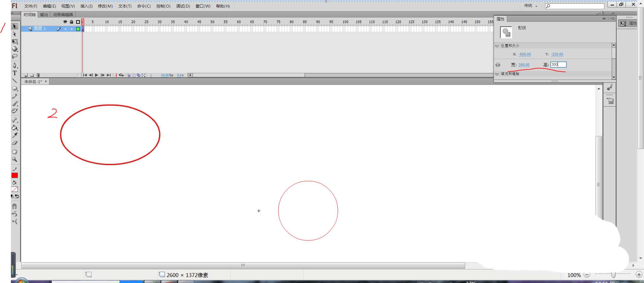Go to the first frame
This screenshot has width=644, height=283.
[85, 75]
